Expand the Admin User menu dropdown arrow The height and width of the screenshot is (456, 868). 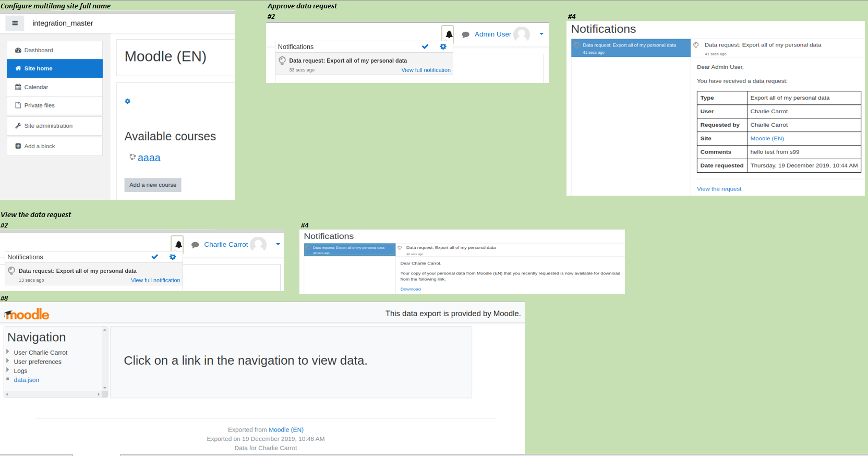(541, 34)
